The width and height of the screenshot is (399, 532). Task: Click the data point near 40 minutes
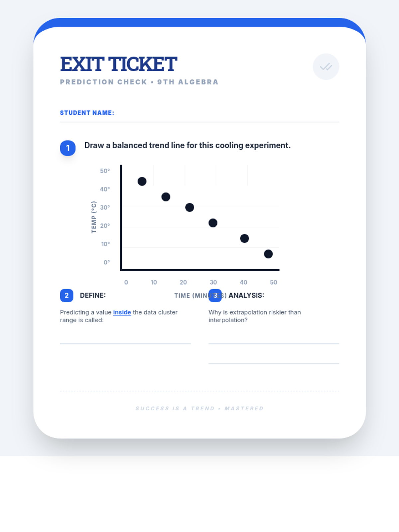(x=244, y=238)
